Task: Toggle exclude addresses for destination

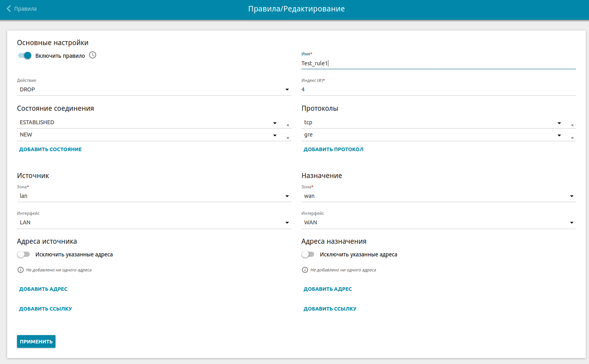Action: (x=308, y=254)
